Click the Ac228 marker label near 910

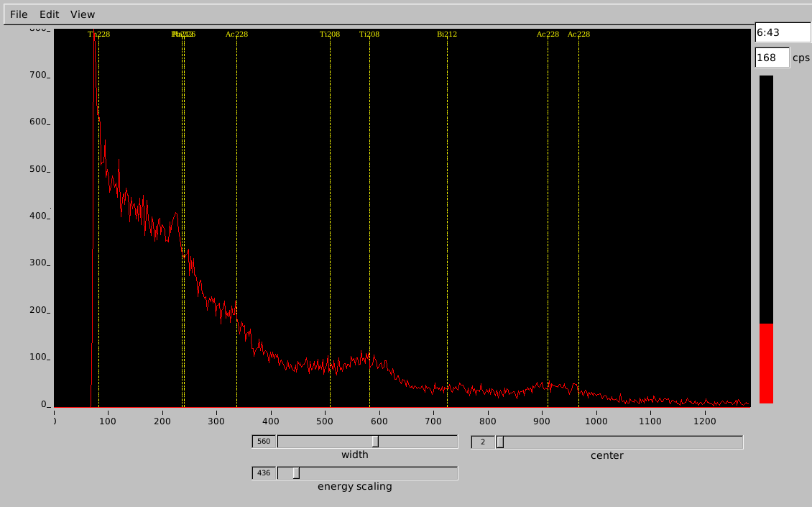[548, 34]
